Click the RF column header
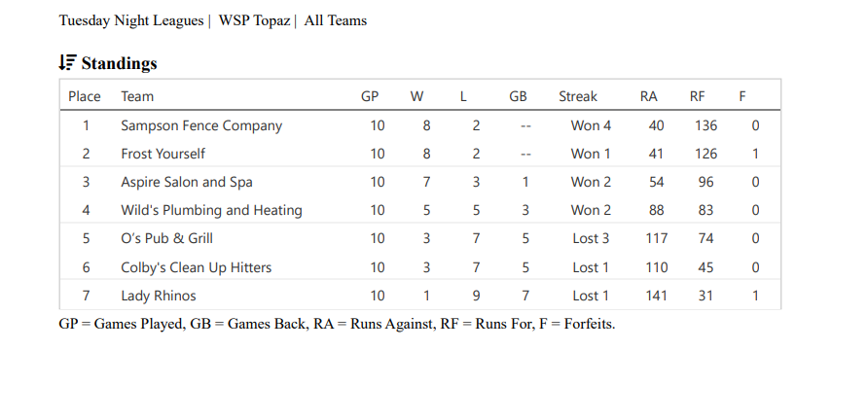Viewport: 868px width, 420px height. pyautogui.click(x=698, y=96)
